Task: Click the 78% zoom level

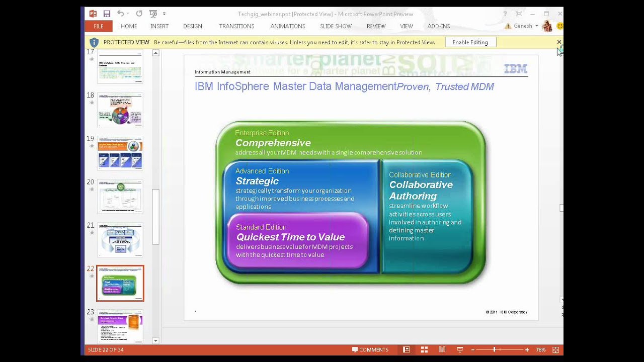Action: [x=540, y=349]
